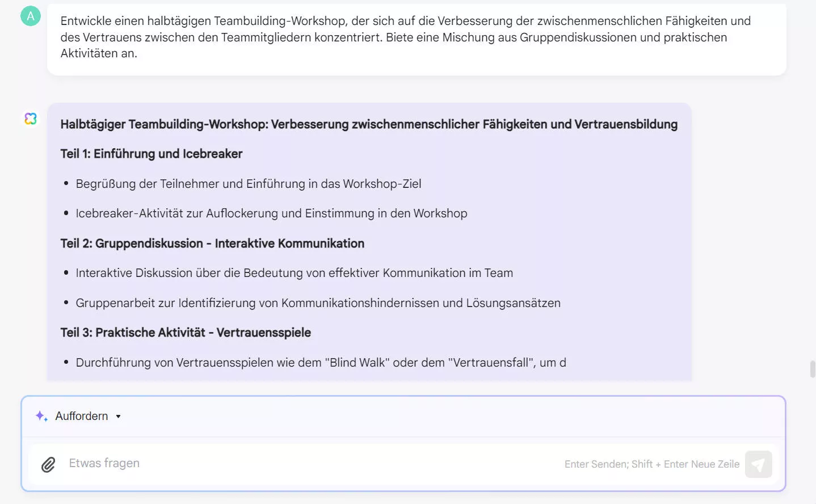This screenshot has width=816, height=504.
Task: Click the send paper-plane icon
Action: tap(759, 464)
